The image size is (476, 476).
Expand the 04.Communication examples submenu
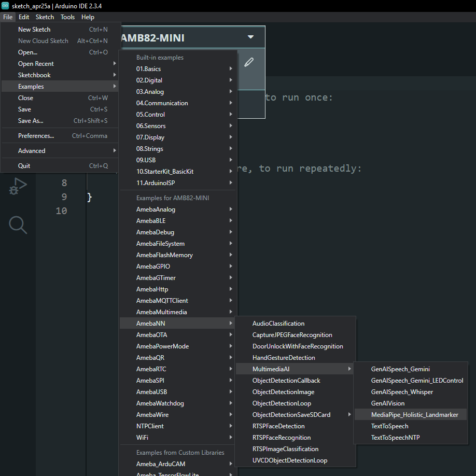point(177,103)
